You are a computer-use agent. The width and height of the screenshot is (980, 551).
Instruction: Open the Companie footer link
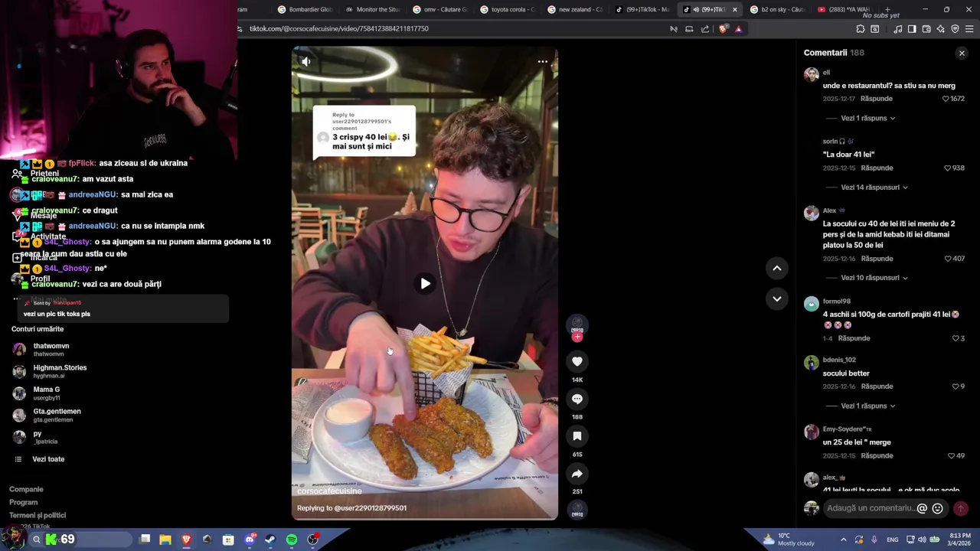26,489
